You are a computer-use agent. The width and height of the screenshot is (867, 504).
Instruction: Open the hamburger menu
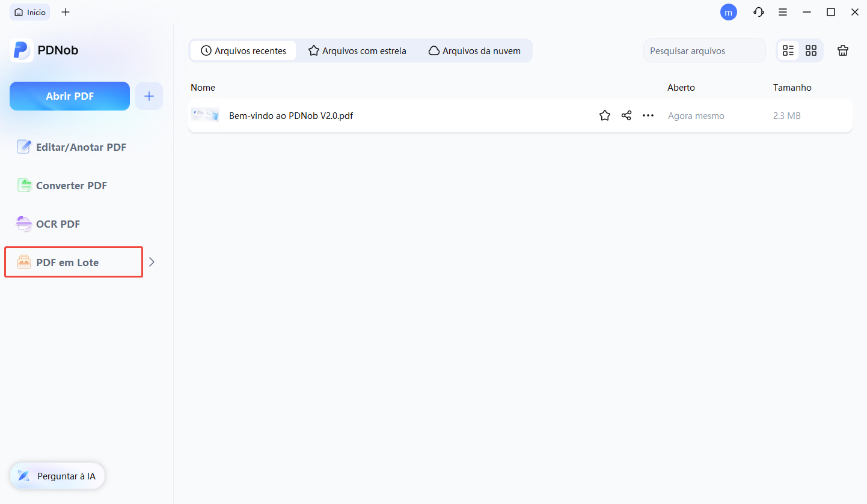pos(782,12)
